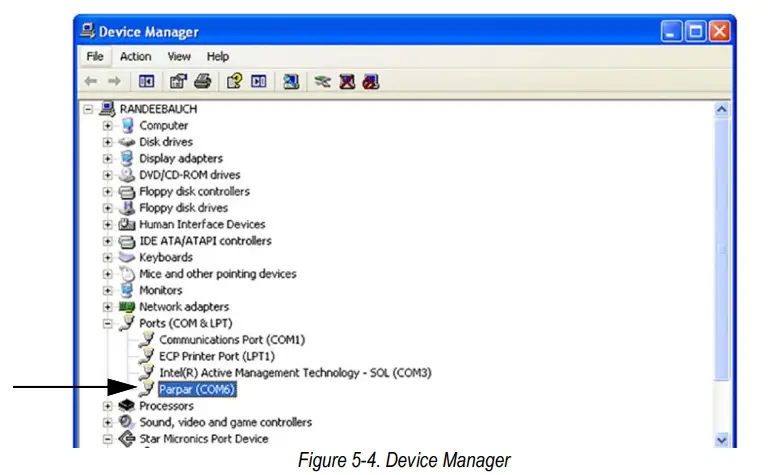Click the Show/Hide console tree icon
Screen dimensions: 779x475
(146, 82)
